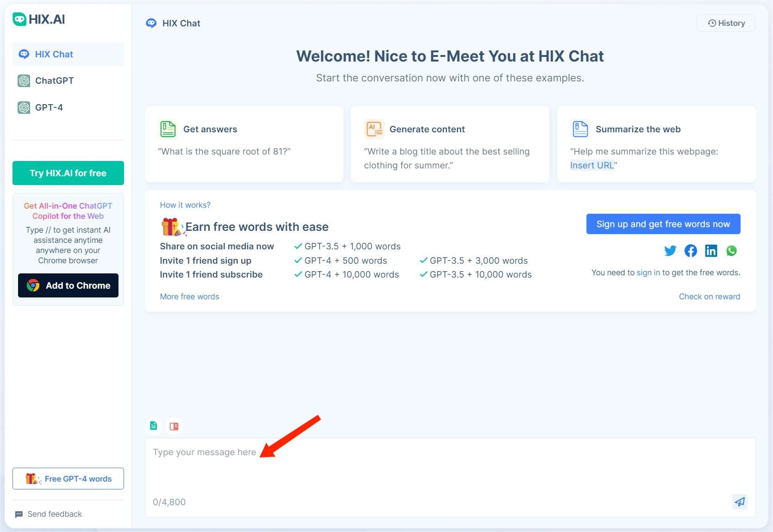
Task: Click the red layout icon above input
Action: click(174, 426)
